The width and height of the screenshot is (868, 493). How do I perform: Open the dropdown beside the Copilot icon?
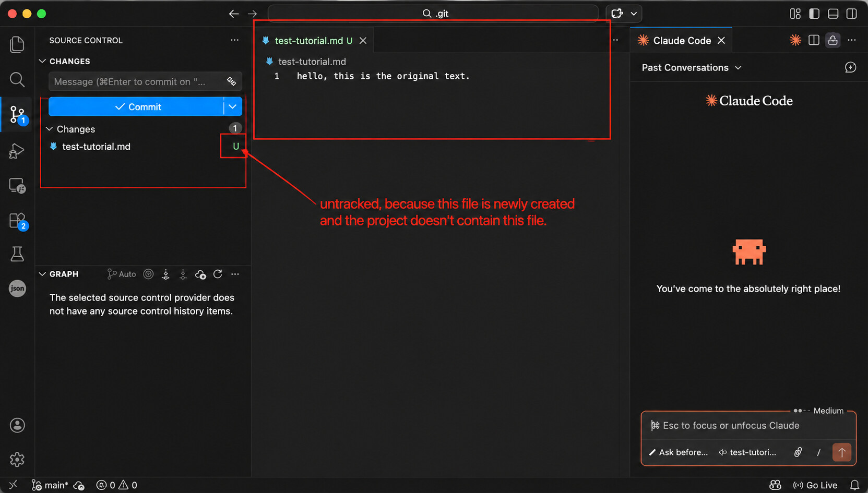634,14
